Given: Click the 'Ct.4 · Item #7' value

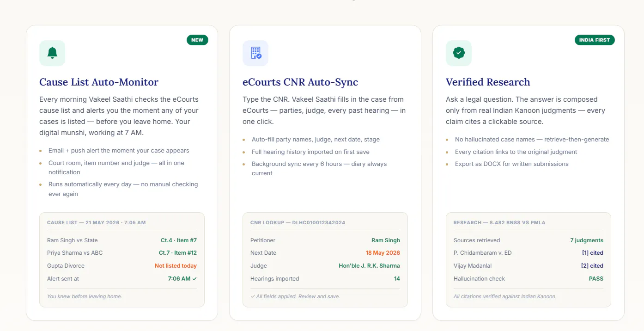Looking at the screenshot, I should click(179, 240).
